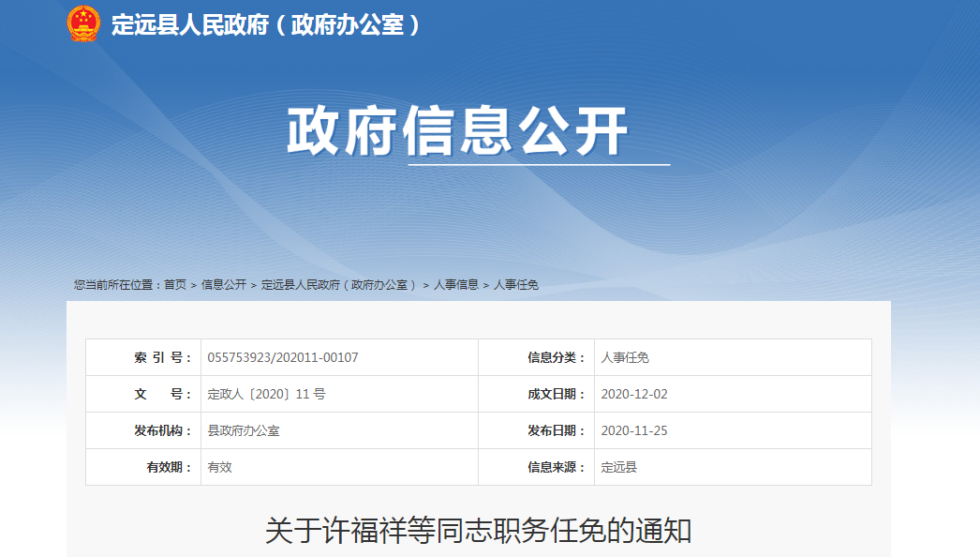The image size is (980, 557).
Task: Go to 首页 in the breadcrumb
Action: coord(175,285)
